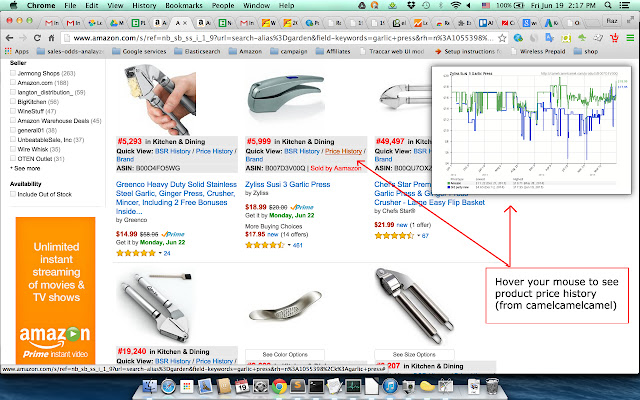Open the History menu
This screenshot has width=640, height=400.
(x=144, y=5)
